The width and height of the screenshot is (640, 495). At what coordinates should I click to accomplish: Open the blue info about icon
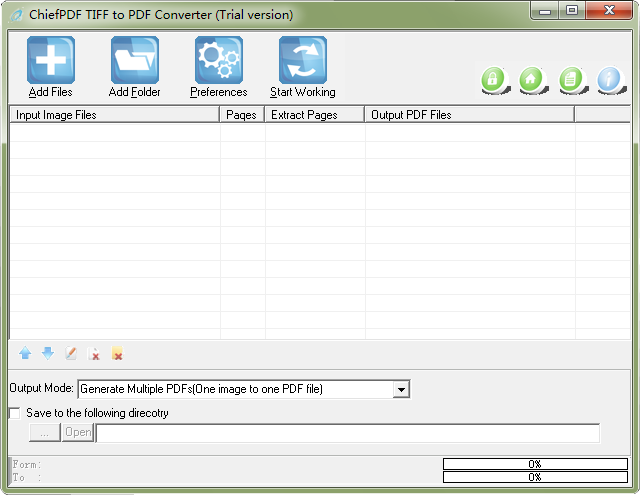coord(610,80)
